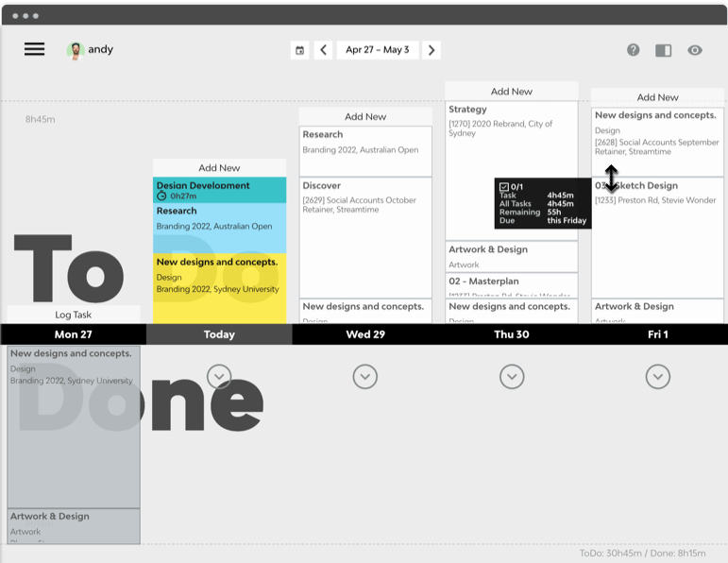This screenshot has height=563, width=728.
Task: Go to the previous week
Action: [323, 50]
